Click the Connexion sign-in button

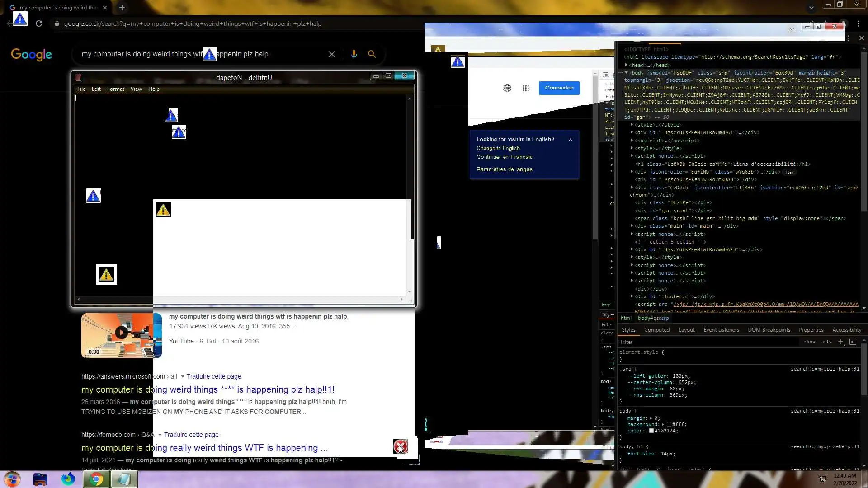pyautogui.click(x=559, y=88)
